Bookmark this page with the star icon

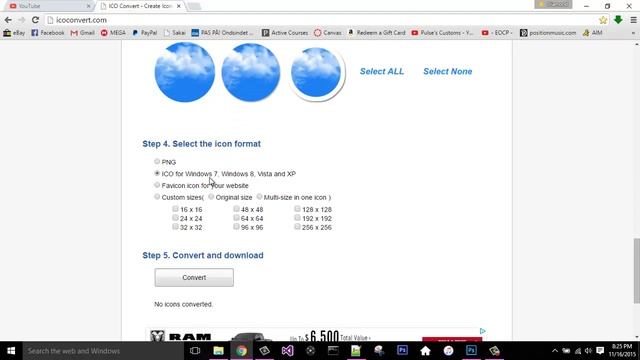click(x=603, y=20)
